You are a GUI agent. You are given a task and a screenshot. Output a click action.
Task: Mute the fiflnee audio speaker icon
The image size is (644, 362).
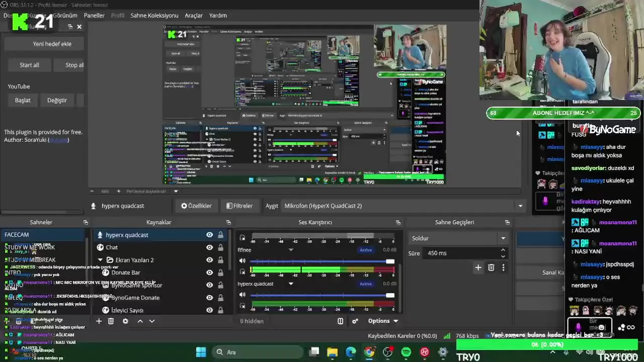[243, 261]
